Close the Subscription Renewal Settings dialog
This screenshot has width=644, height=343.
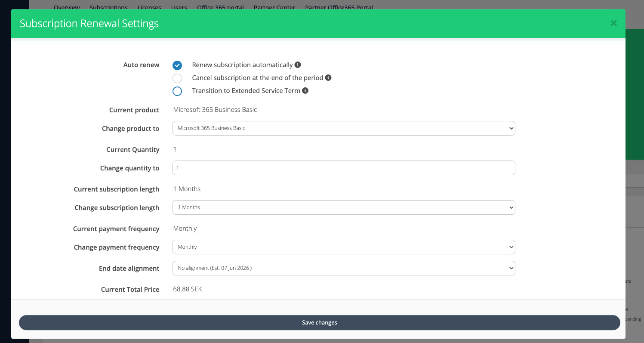click(613, 23)
